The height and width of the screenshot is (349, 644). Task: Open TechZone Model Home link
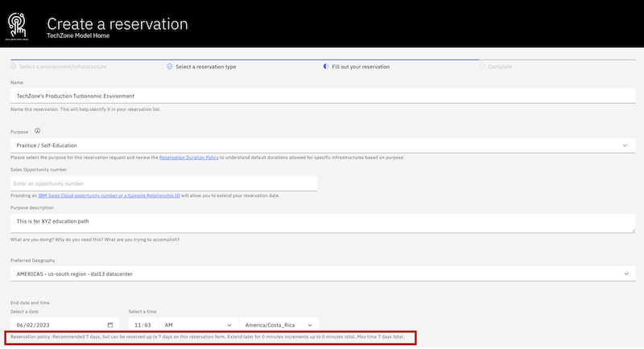pyautogui.click(x=78, y=35)
